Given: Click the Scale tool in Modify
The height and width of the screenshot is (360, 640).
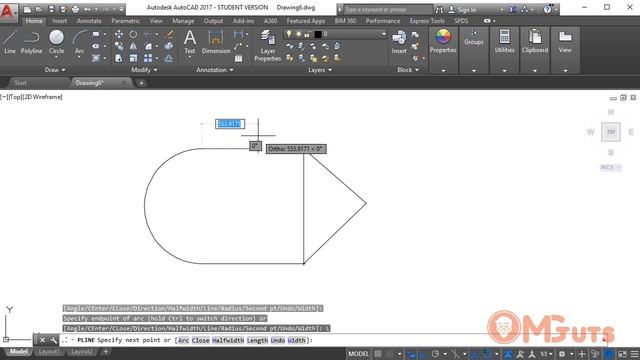Looking at the screenshot, I should click(x=133, y=58).
